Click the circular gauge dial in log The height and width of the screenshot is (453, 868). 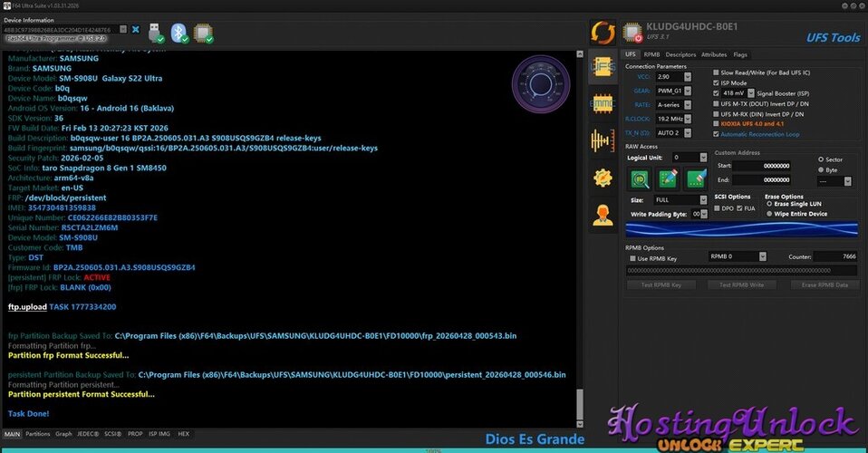540,84
